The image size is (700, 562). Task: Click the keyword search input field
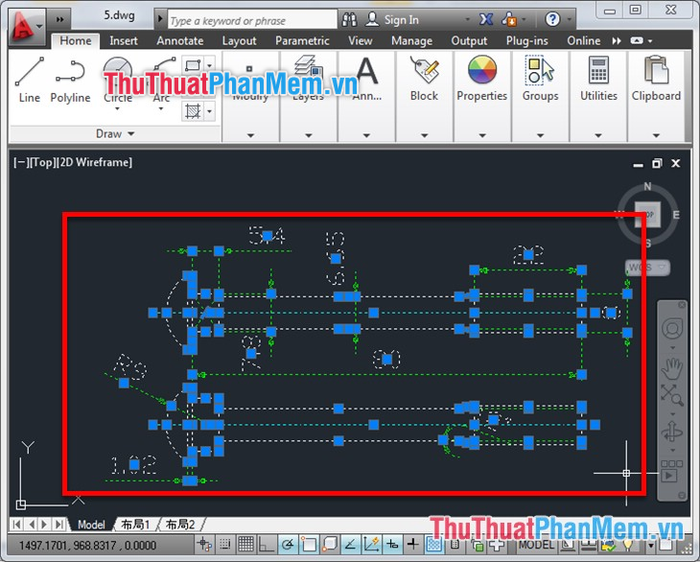pos(252,21)
